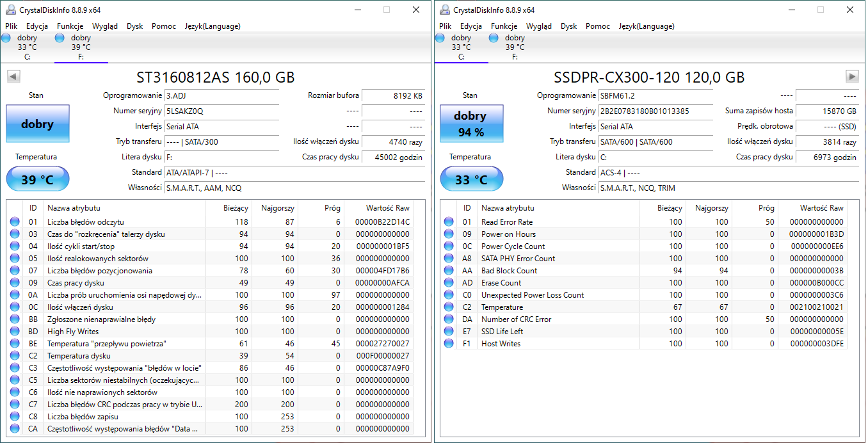Select disk C: status orb in right window
The width and height of the screenshot is (868, 443).
pyautogui.click(x=440, y=38)
